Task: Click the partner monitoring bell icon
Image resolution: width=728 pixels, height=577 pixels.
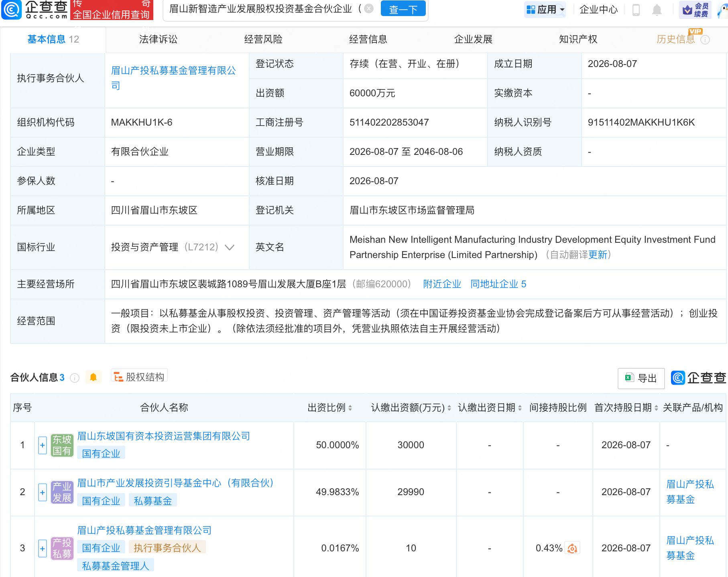Action: tap(93, 377)
